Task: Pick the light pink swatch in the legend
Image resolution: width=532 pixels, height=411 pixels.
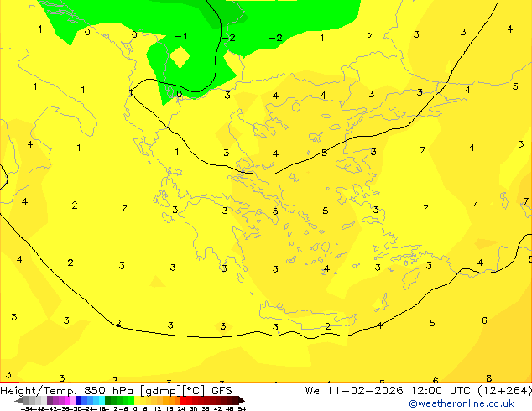Action: pyautogui.click(x=73, y=400)
